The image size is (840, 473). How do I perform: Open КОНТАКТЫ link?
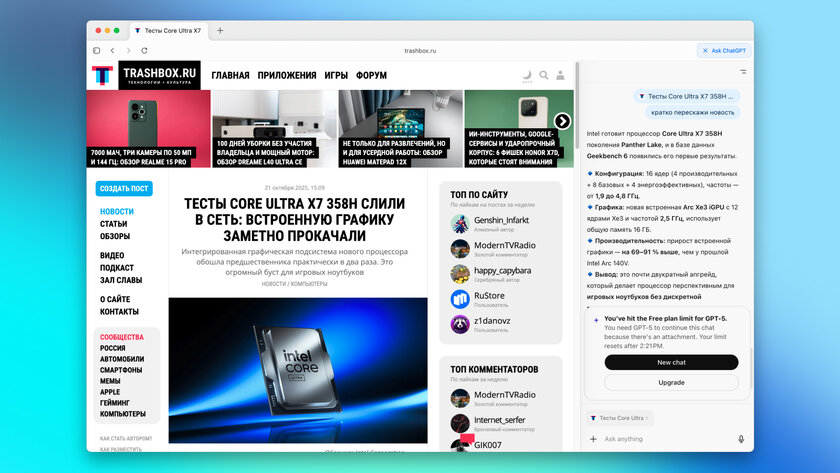click(119, 312)
